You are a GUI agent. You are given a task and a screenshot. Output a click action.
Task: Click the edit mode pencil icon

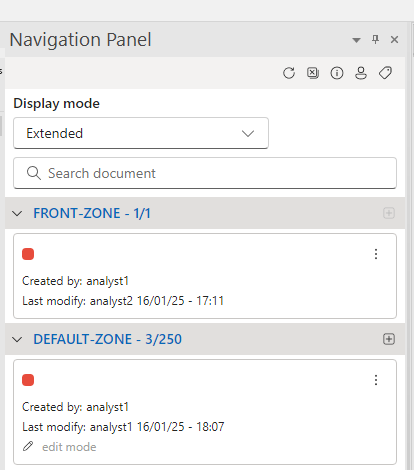tap(28, 446)
